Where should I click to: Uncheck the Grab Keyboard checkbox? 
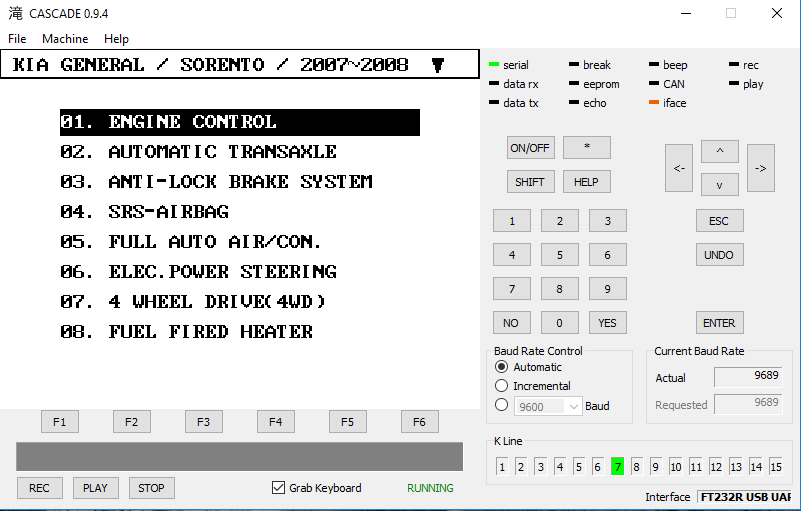pyautogui.click(x=279, y=488)
